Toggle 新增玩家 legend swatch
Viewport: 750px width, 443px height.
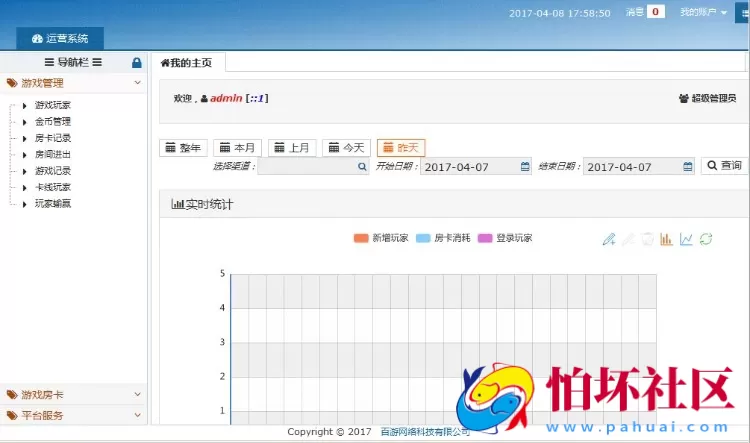click(361, 238)
